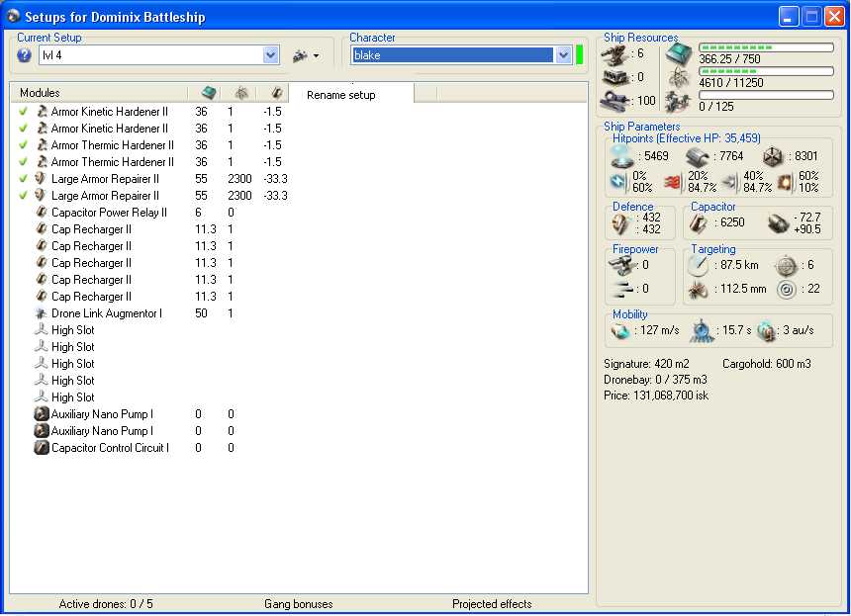The height and width of the screenshot is (616, 851).
Task: Click the Capacitor Control Circuit I rig icon
Action: [42, 448]
